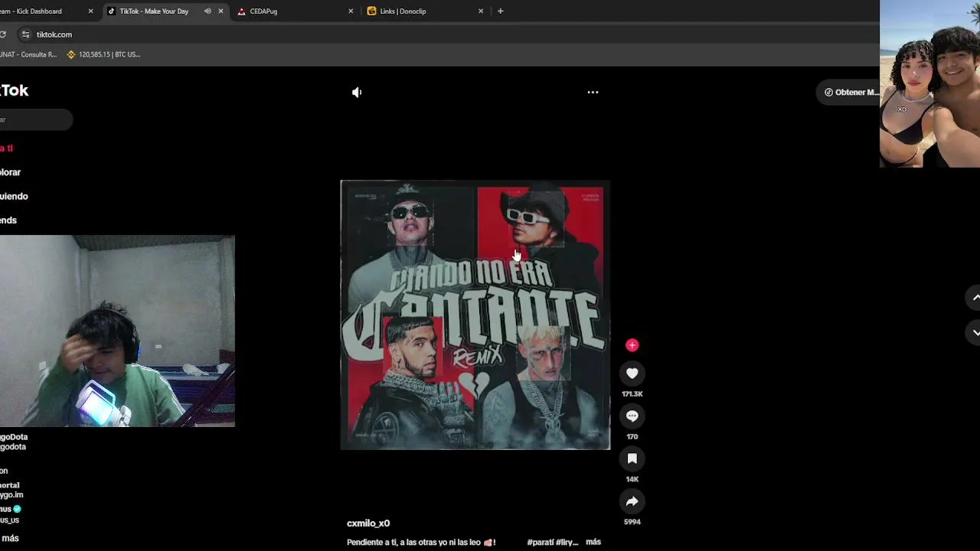This screenshot has height=551, width=980.
Task: Click the beach couple photo overlay
Action: point(929,83)
